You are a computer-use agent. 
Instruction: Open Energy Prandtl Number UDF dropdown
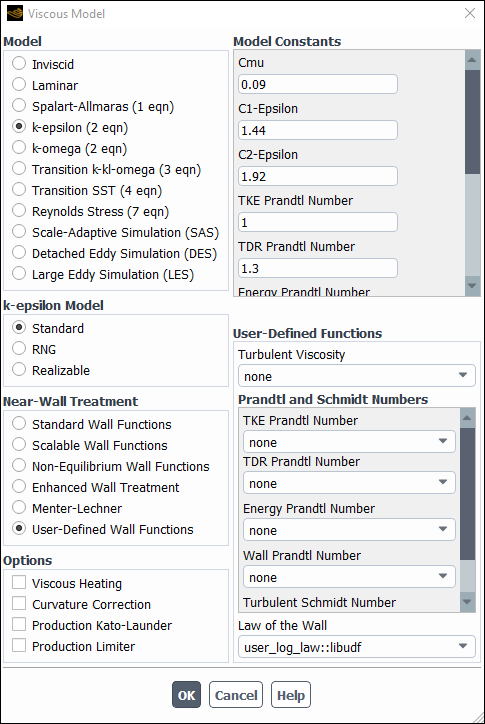tap(349, 530)
